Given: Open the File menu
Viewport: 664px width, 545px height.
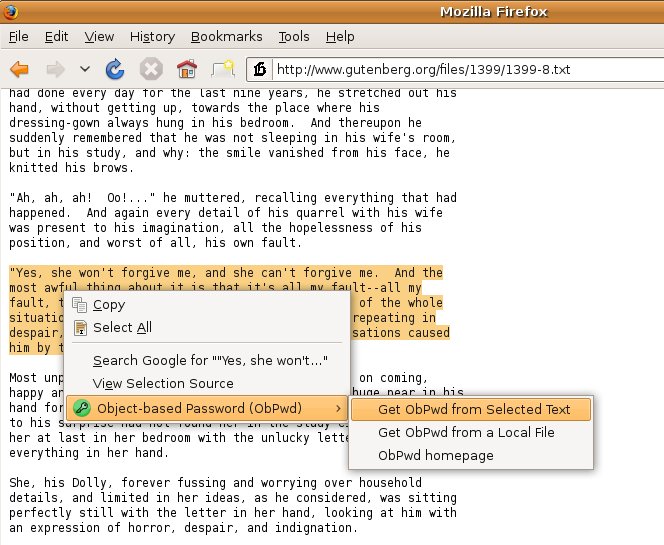Looking at the screenshot, I should click(x=19, y=37).
